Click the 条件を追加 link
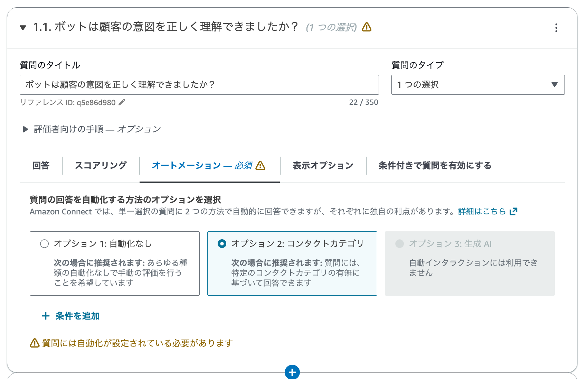 point(77,316)
